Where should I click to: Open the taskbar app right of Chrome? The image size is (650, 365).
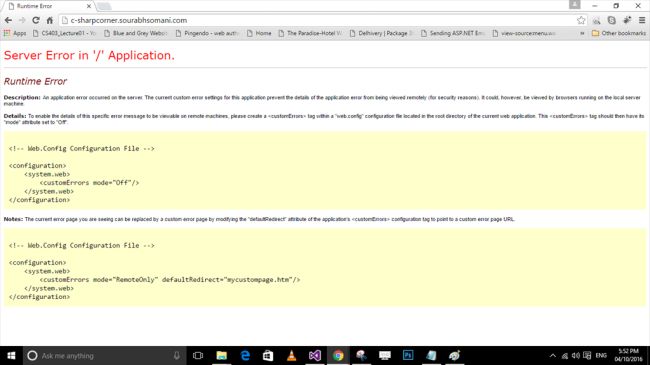tap(361, 355)
